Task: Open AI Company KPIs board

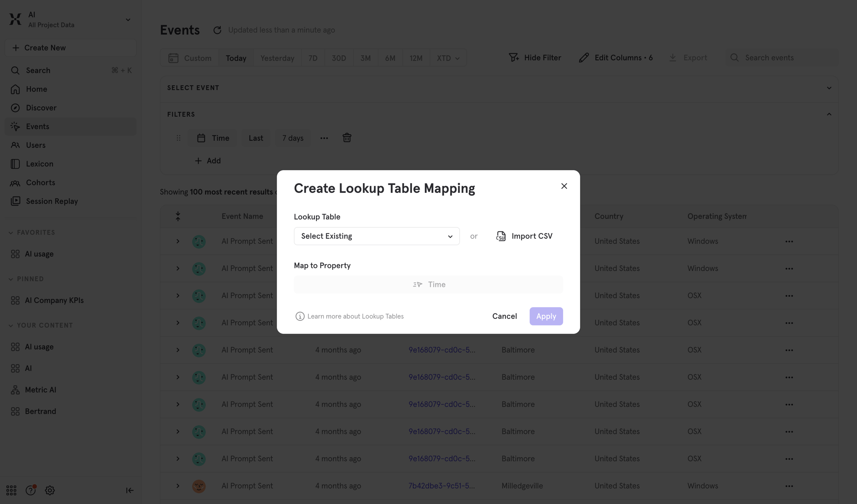Action: click(70, 300)
